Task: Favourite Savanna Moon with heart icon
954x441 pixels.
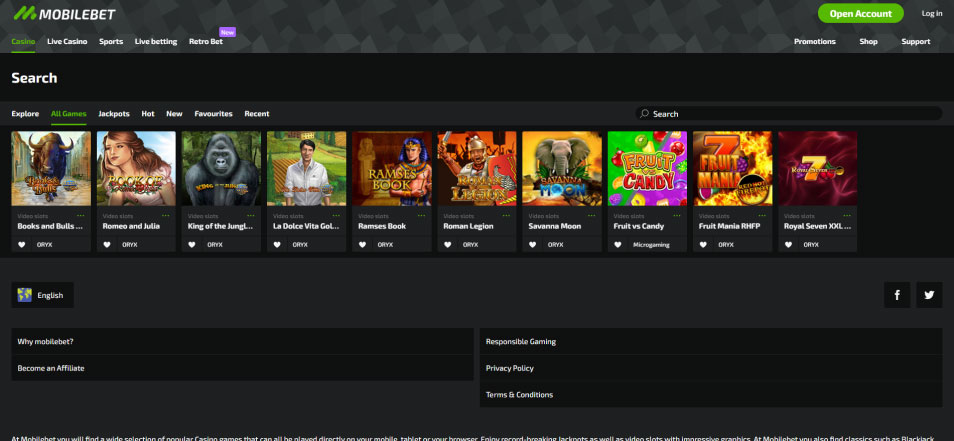Action: (x=533, y=245)
